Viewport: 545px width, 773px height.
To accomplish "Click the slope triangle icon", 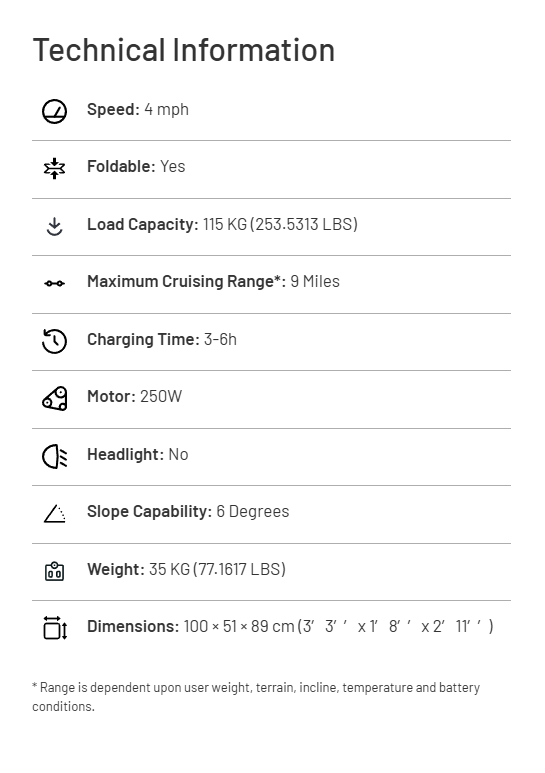I will coord(54,514).
